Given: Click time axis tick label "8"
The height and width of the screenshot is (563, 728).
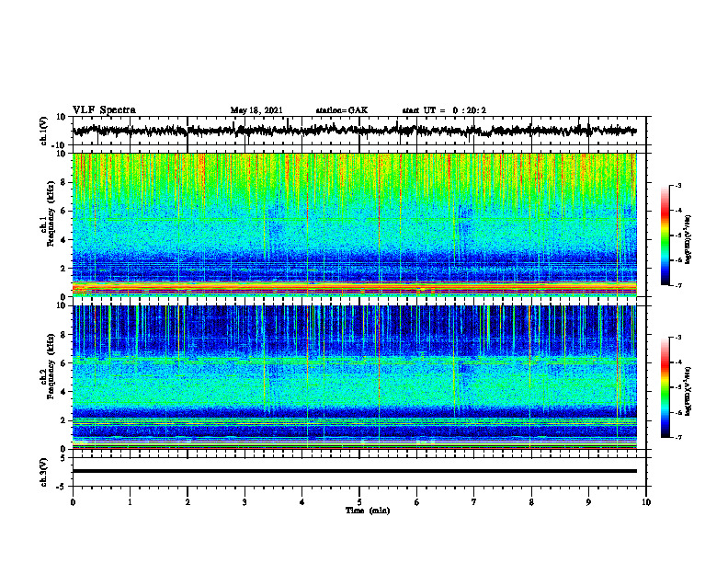Looking at the screenshot, I should 531,502.
